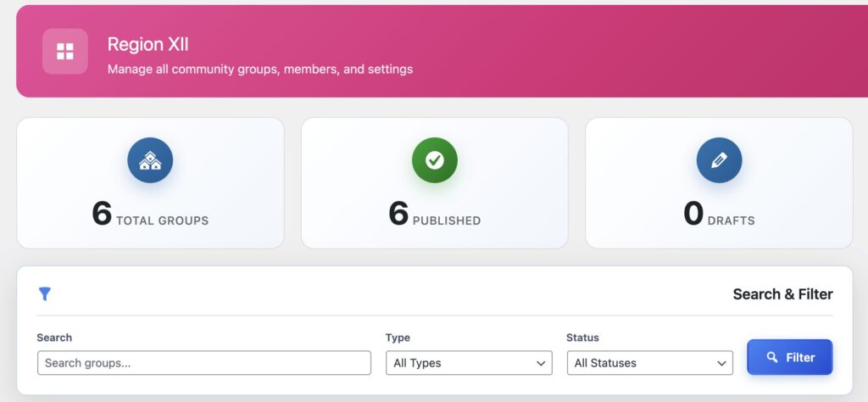868x402 pixels.
Task: Click the magnifier icon on Filter button
Action: point(771,357)
